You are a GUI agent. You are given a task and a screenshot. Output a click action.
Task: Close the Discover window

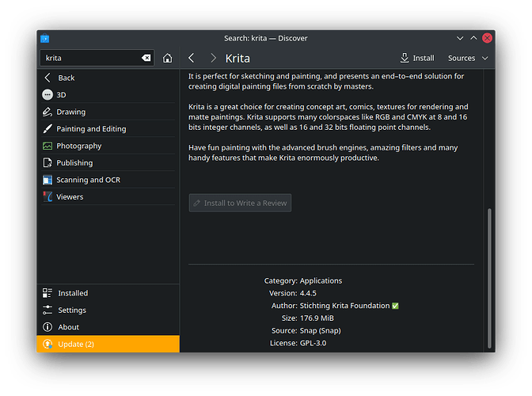[x=487, y=38]
